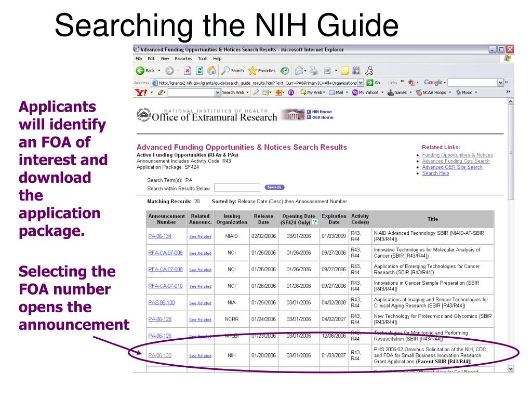Click the AIM Messenger running-man icon
Viewport: 532px width, 399px height.
[x=369, y=71]
